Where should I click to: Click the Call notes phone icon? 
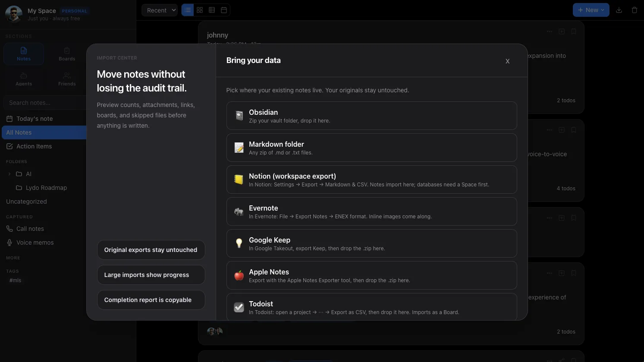[x=9, y=229]
